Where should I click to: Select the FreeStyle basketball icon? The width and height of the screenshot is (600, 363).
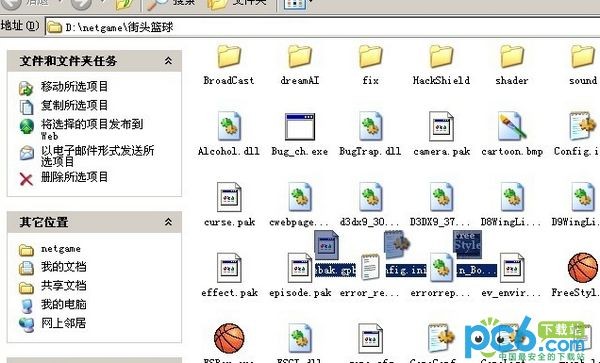582,268
